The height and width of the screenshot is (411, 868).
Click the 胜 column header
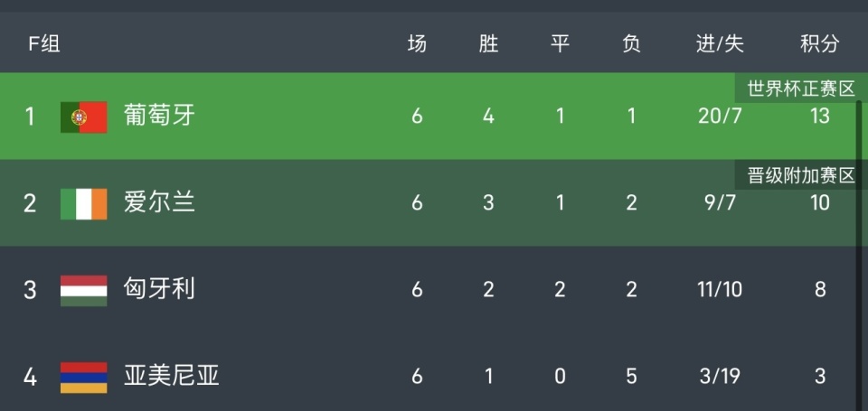(488, 43)
